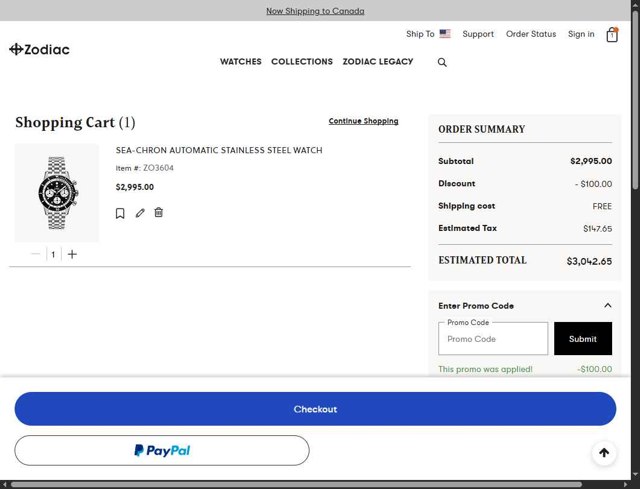Image resolution: width=640 pixels, height=489 pixels.
Task: Click the Estimated Tax $147.65 value
Action: [x=598, y=229]
